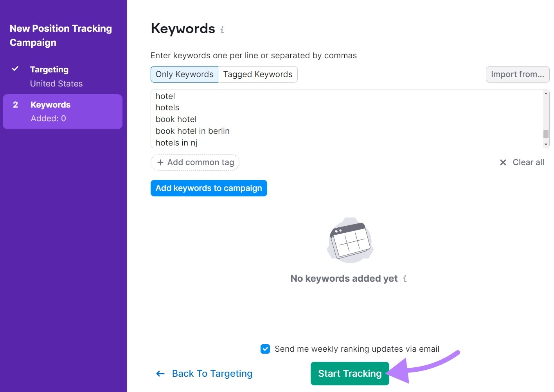
Task: Uncheck weekly ranking updates via email
Action: click(x=265, y=349)
